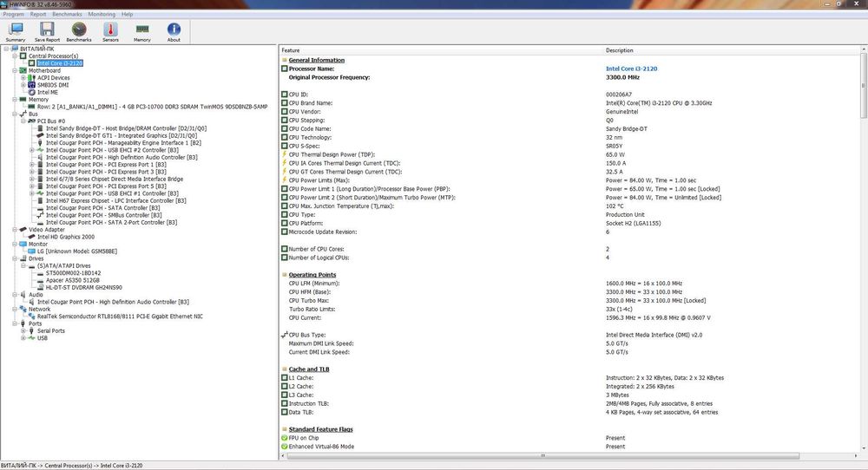
Task: Select the ST500DM002-1BD142 drive
Action: [x=73, y=273]
